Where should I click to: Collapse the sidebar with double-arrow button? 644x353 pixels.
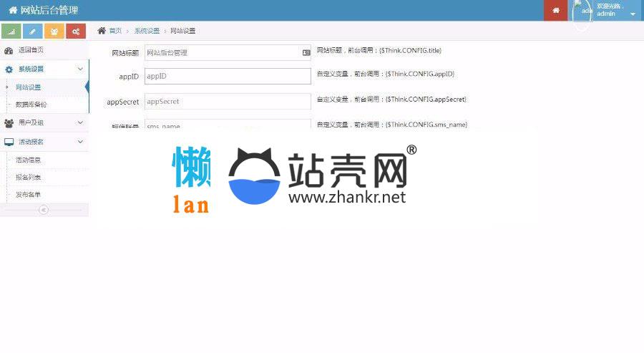pyautogui.click(x=44, y=210)
